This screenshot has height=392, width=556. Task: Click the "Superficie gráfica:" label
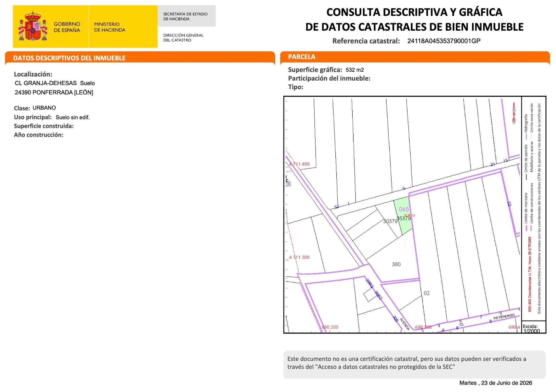coord(315,70)
